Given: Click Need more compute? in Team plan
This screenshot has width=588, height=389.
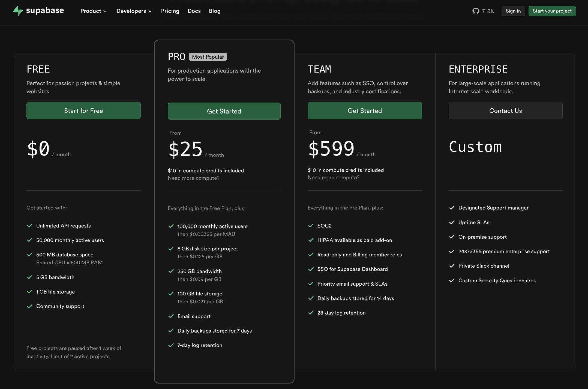Looking at the screenshot, I should 334,177.
